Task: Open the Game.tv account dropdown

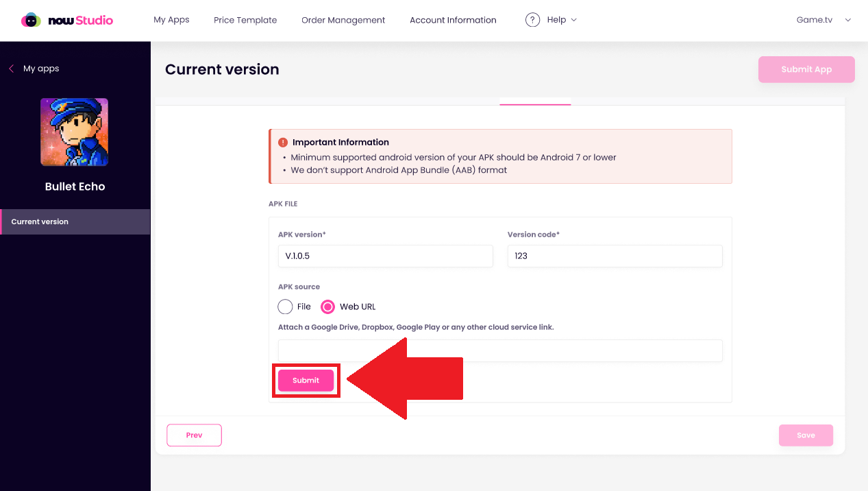Action: (823, 20)
